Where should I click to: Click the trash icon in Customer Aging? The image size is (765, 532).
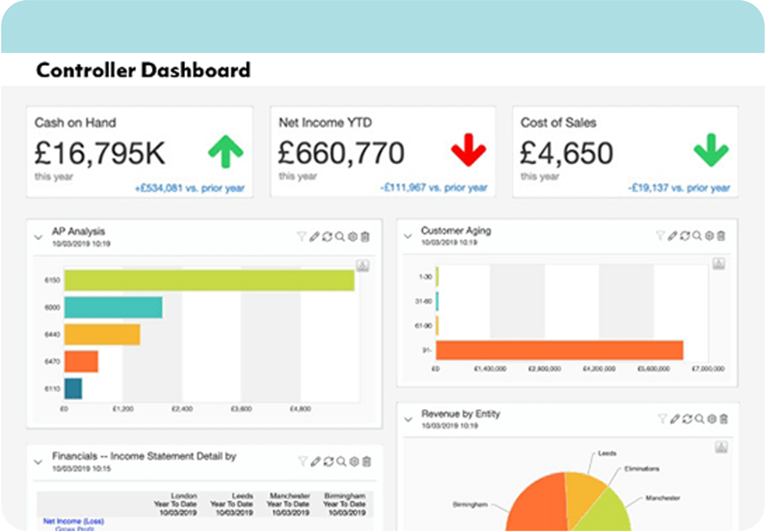click(x=721, y=235)
